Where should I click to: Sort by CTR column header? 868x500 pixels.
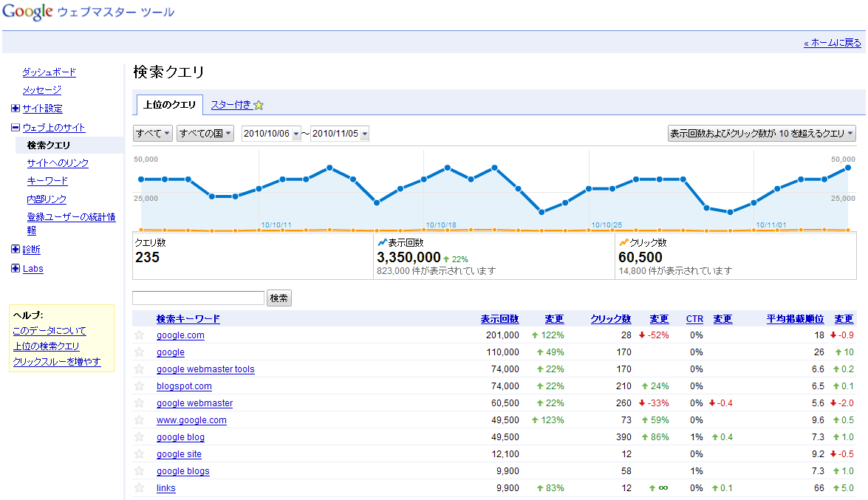point(694,319)
